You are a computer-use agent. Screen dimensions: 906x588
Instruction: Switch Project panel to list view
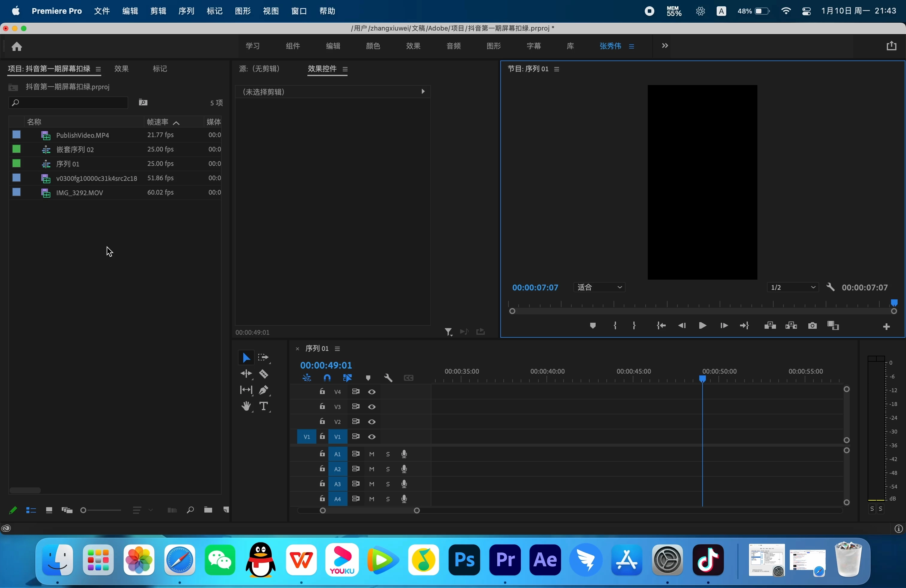[x=31, y=511]
